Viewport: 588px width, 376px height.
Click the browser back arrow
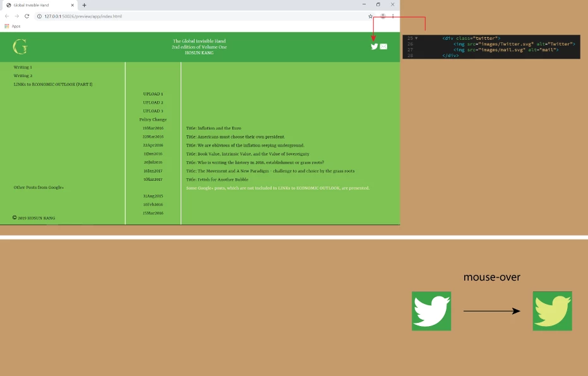tap(7, 16)
